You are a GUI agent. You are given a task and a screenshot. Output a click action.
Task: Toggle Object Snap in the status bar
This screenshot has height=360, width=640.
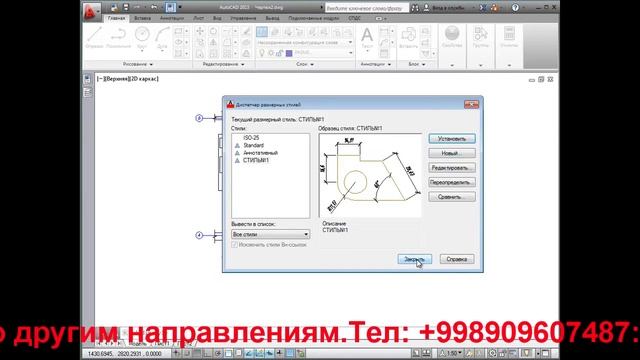(228, 353)
